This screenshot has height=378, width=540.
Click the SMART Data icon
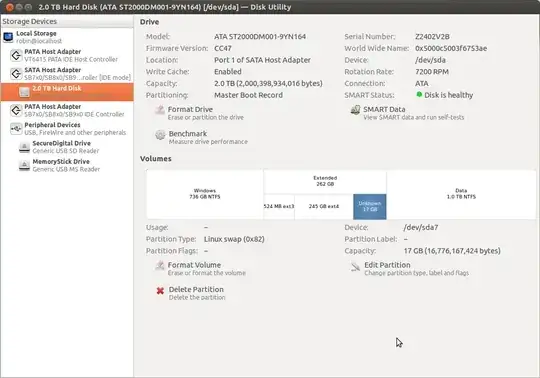click(355, 110)
